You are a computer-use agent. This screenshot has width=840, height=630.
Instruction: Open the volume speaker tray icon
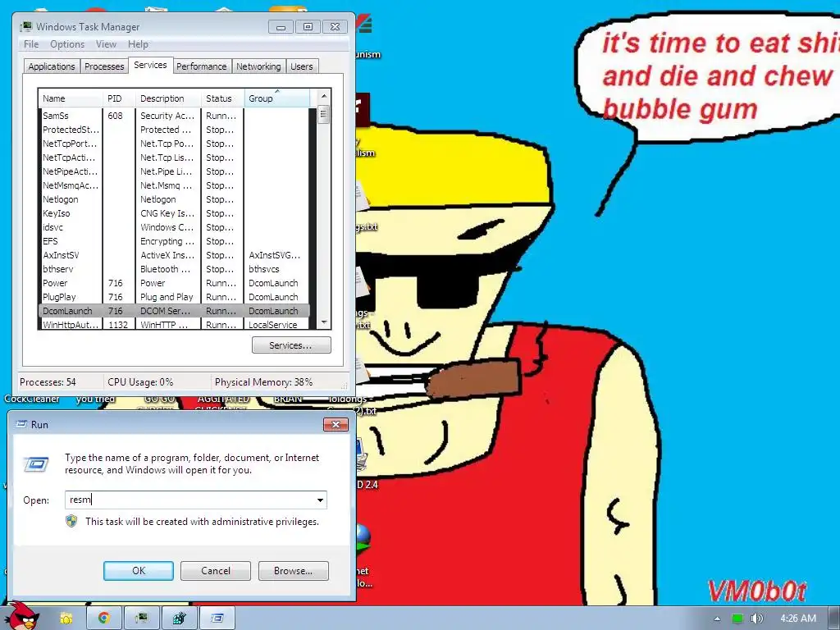coord(756,619)
